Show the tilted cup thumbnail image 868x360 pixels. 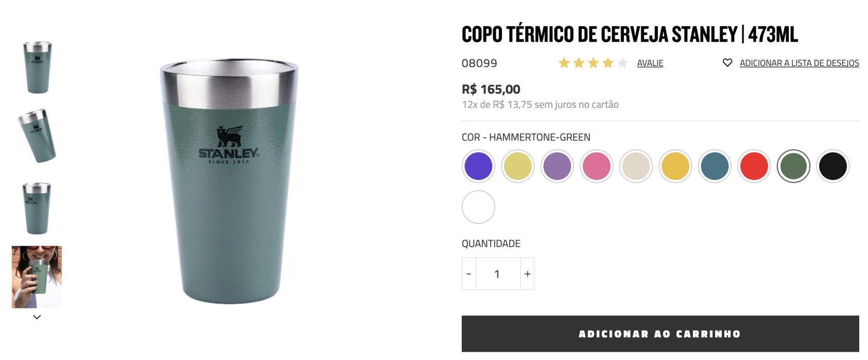37,135
